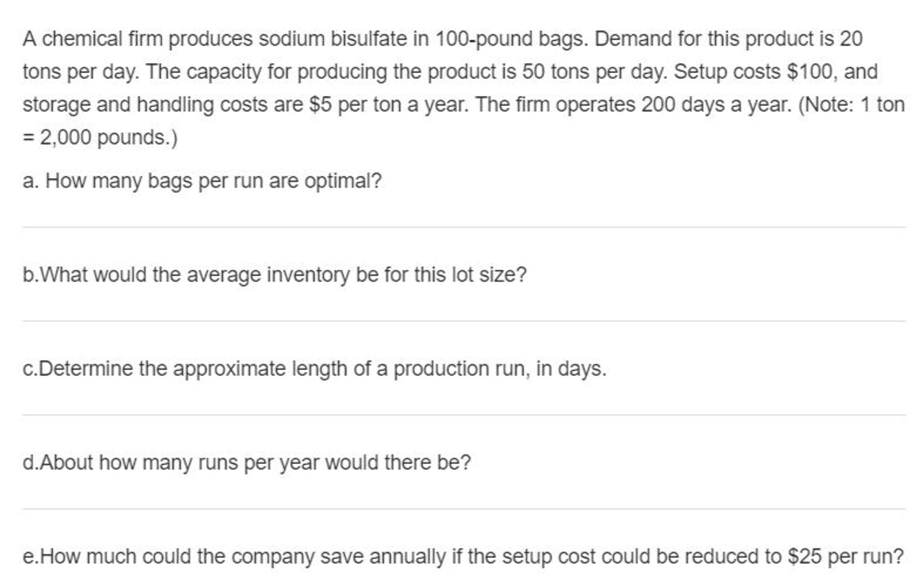The height and width of the screenshot is (587, 924).
Task: Click question e about annual savings
Action: [x=463, y=556]
